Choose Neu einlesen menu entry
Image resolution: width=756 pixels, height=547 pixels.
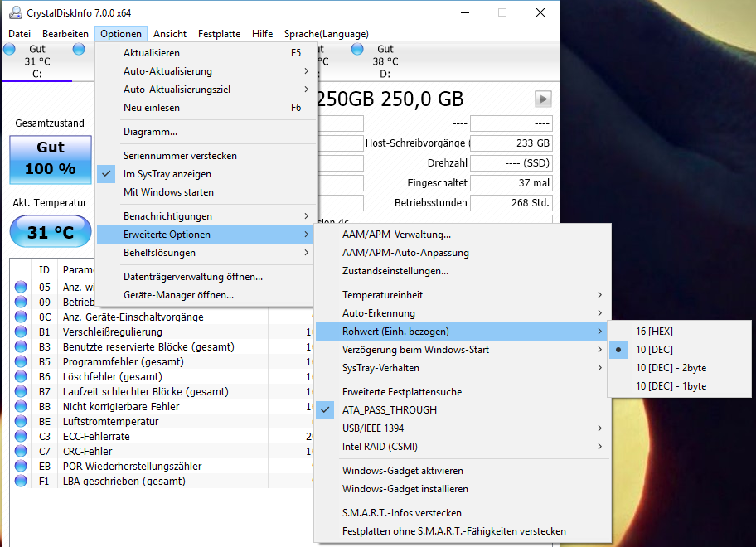pos(206,108)
